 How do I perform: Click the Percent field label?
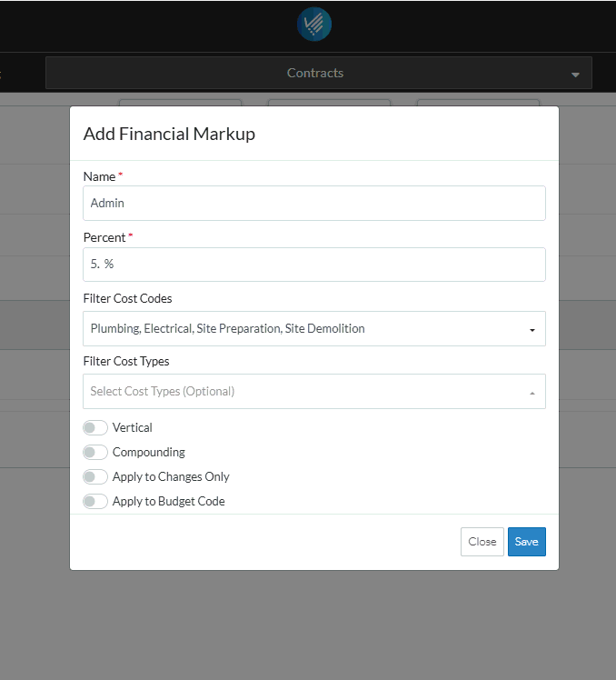(x=104, y=237)
